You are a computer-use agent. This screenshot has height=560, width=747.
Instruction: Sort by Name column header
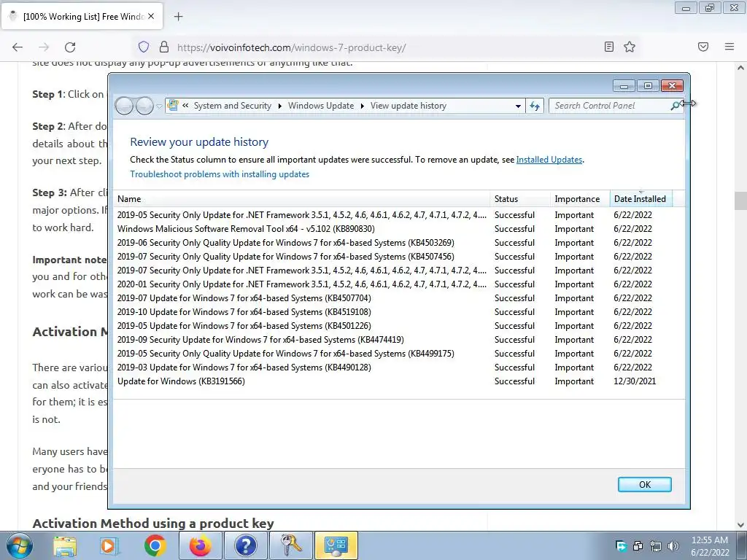coord(302,199)
